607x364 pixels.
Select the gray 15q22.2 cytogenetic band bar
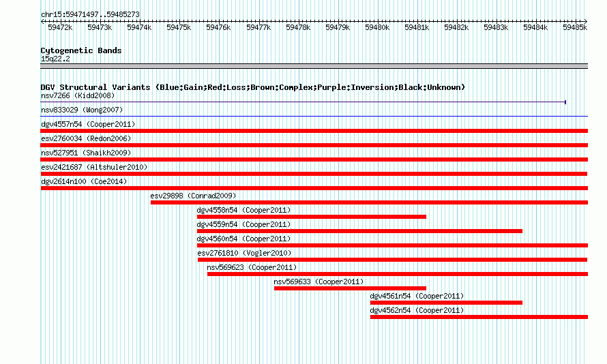[314, 66]
